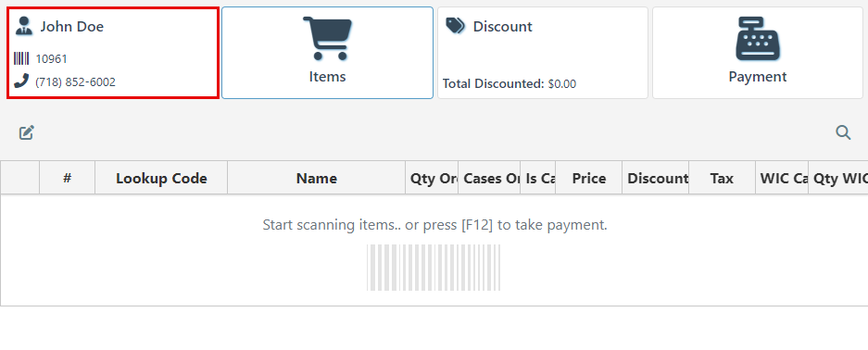Image resolution: width=868 pixels, height=350 pixels.
Task: Click the edit pencil icon
Action: 27,132
